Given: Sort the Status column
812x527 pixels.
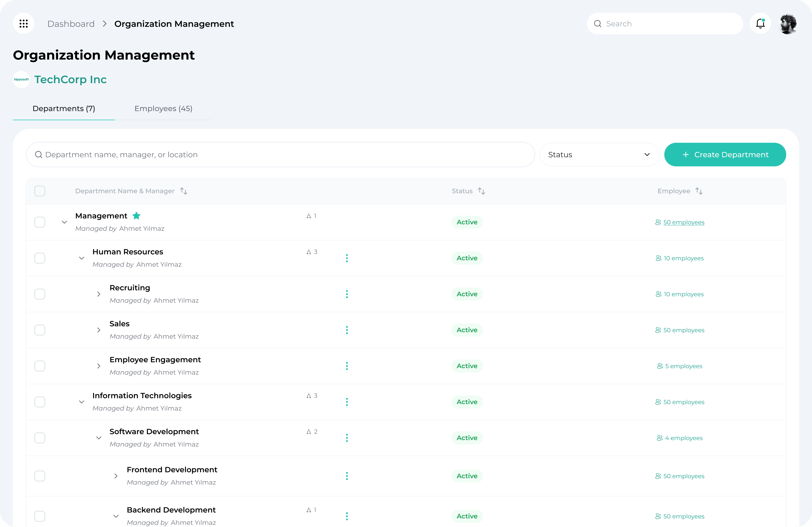Looking at the screenshot, I should 481,191.
